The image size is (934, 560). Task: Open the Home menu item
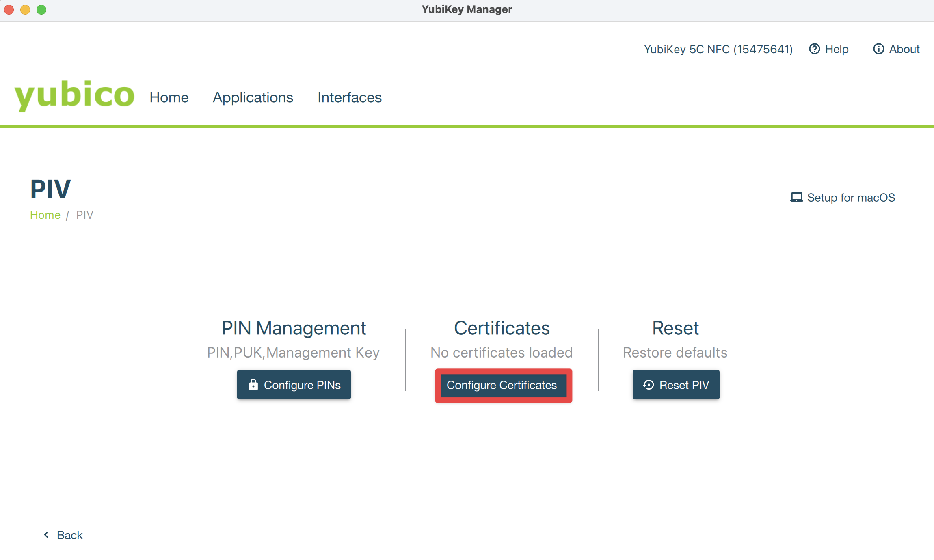click(x=169, y=97)
